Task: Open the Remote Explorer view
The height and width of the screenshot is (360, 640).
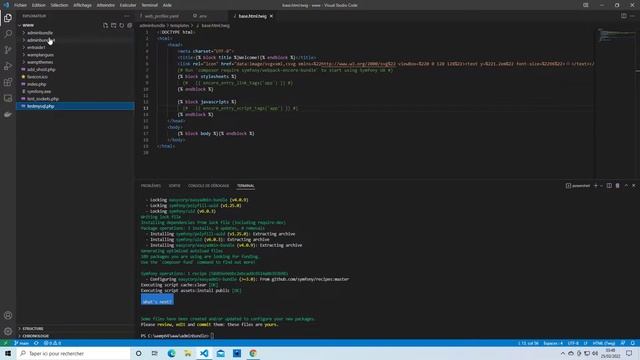Action: (x=8, y=98)
